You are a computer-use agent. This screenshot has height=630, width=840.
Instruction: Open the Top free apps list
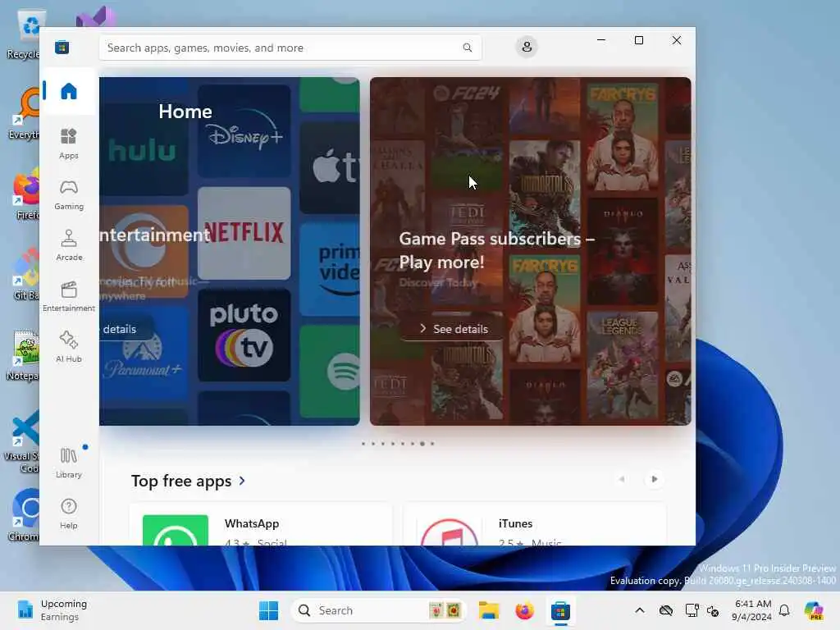tap(181, 481)
